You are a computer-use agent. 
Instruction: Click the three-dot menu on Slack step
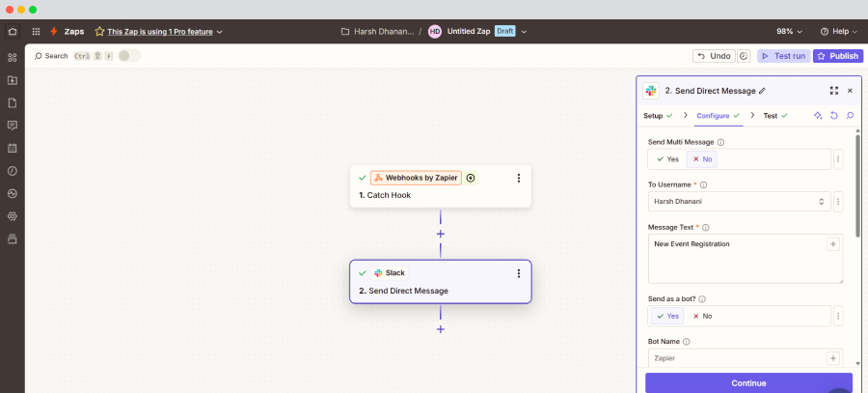pyautogui.click(x=519, y=273)
